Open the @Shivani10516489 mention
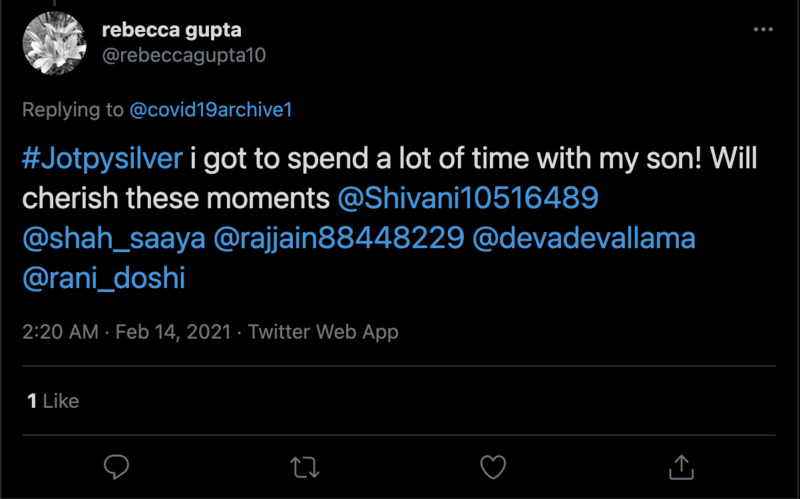 tap(468, 198)
